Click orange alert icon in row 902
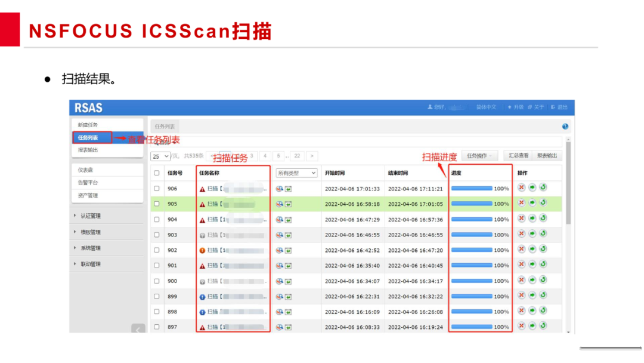 (x=202, y=250)
